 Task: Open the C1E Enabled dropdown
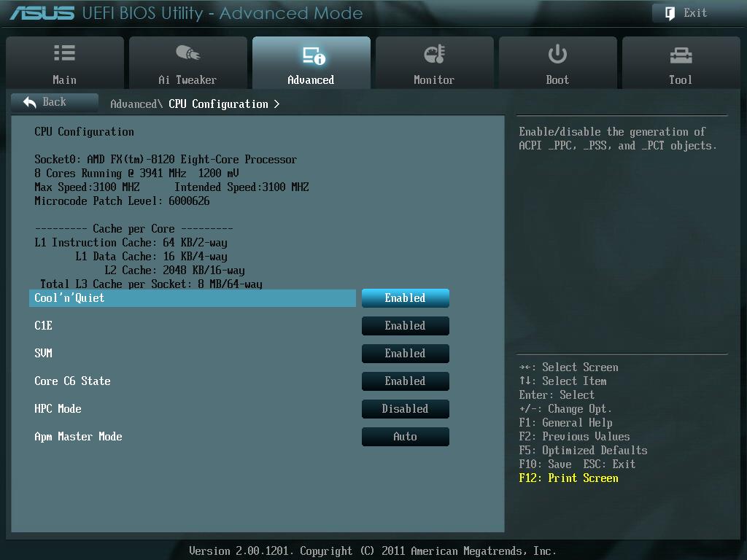pyautogui.click(x=406, y=326)
